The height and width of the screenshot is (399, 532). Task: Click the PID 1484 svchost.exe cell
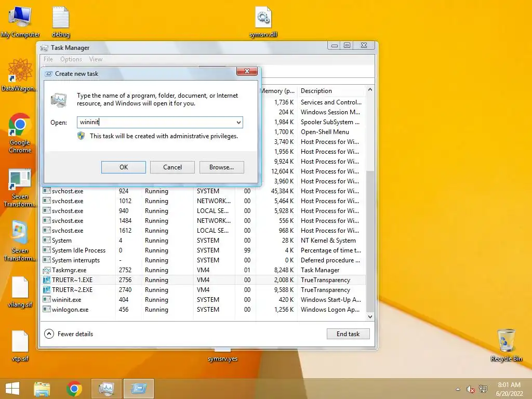click(125, 221)
